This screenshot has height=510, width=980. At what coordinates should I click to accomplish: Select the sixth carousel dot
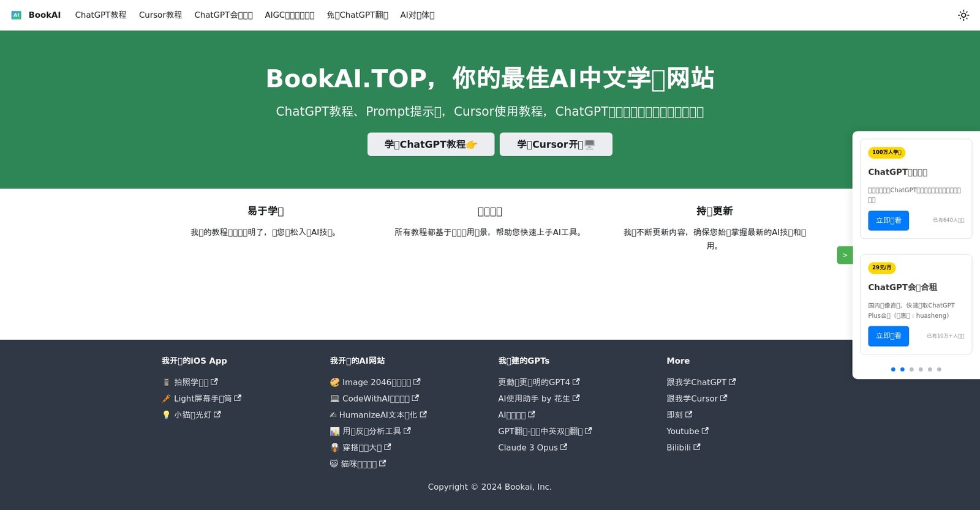[939, 369]
